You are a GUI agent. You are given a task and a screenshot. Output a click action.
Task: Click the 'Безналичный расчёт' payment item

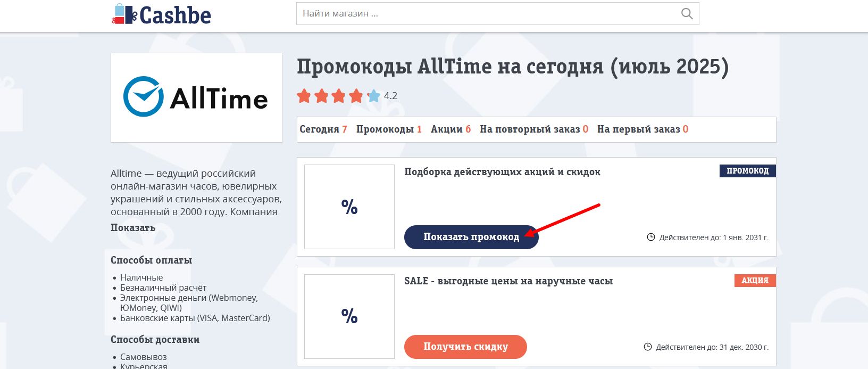click(163, 288)
